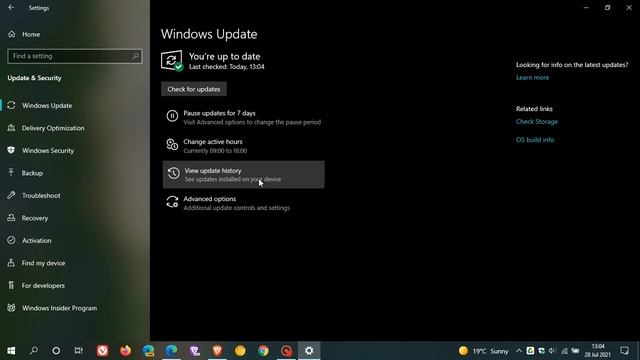Viewport: 640px width, 360px height.
Task: Open taskbar Search
Action: click(x=34, y=351)
